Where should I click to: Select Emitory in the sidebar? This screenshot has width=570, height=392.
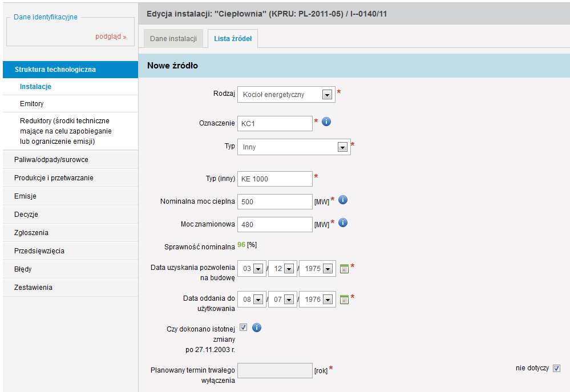pos(71,104)
